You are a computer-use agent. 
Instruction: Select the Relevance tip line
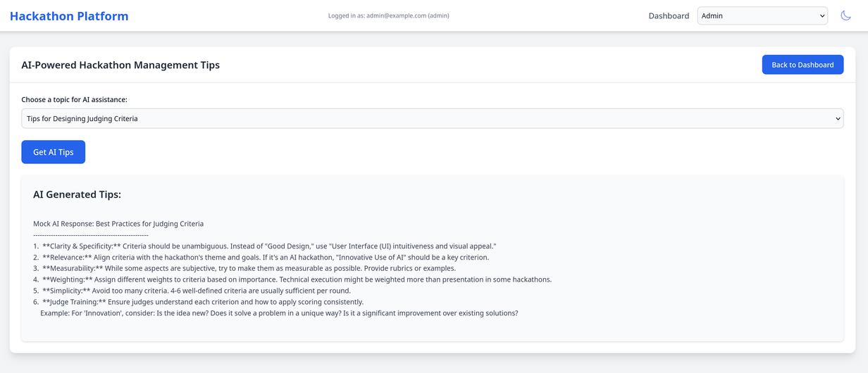(x=265, y=258)
